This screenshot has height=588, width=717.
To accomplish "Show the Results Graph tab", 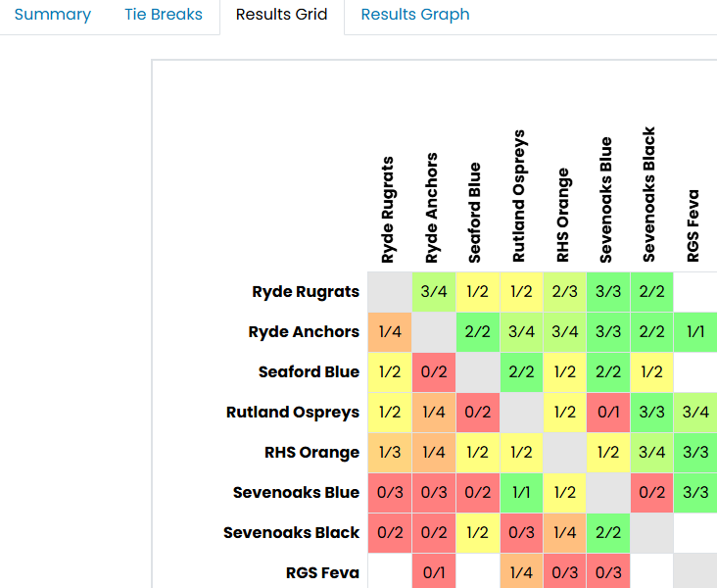I will pyautogui.click(x=415, y=15).
